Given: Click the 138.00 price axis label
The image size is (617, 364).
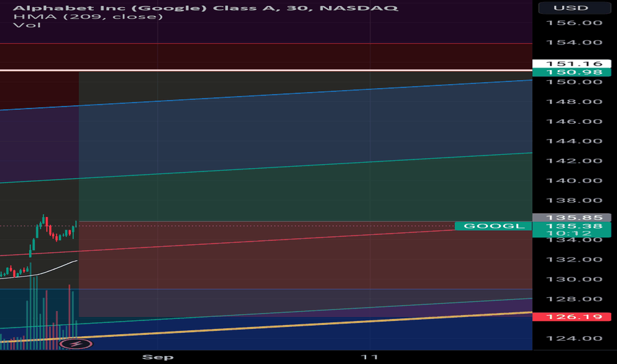Looking at the screenshot, I should click(574, 201).
